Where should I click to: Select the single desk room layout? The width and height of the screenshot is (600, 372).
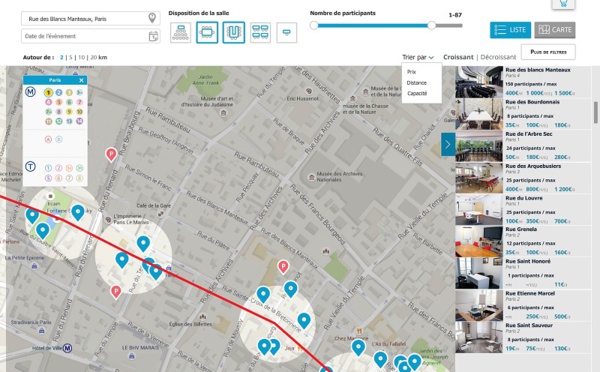(287, 33)
